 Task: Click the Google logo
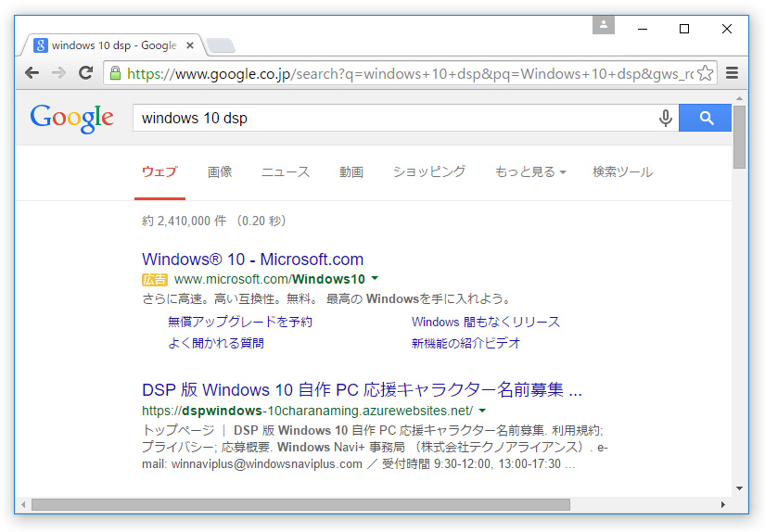click(x=71, y=118)
